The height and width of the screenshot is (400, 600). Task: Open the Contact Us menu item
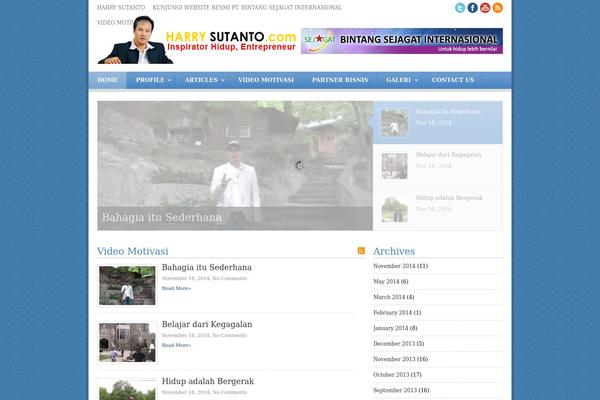coord(453,80)
